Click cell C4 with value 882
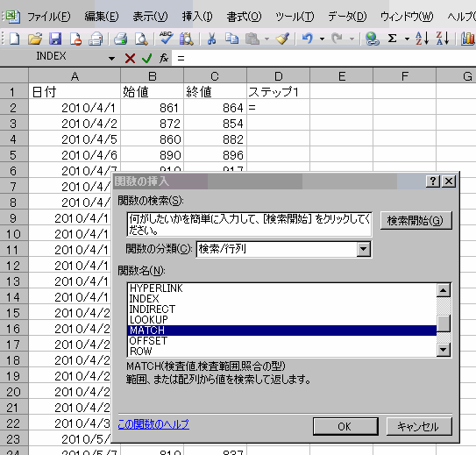 point(216,139)
